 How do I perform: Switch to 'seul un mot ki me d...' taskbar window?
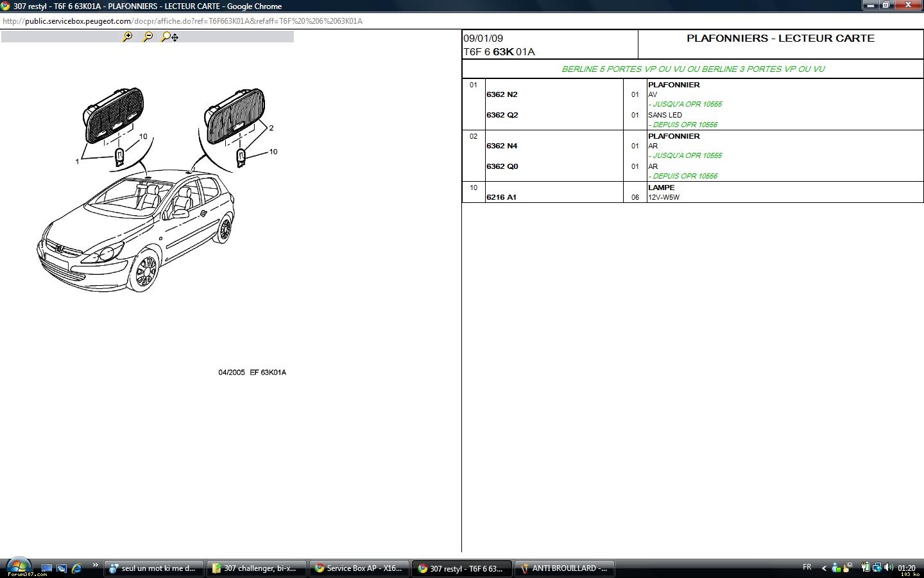[153, 568]
